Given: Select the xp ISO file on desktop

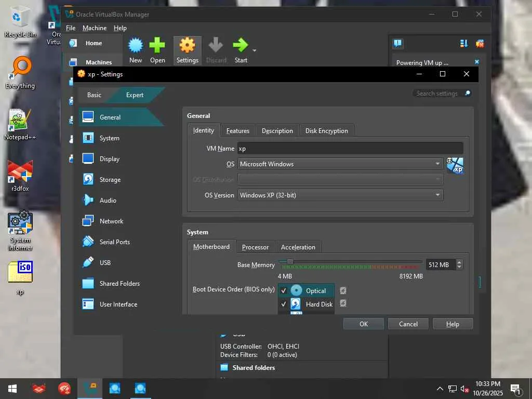Looking at the screenshot, I should point(20,277).
